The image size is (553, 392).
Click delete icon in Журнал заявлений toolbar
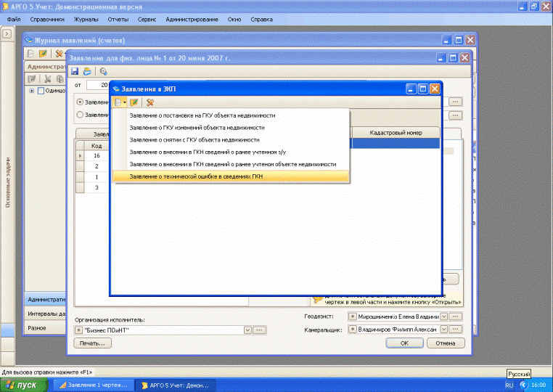(x=59, y=53)
